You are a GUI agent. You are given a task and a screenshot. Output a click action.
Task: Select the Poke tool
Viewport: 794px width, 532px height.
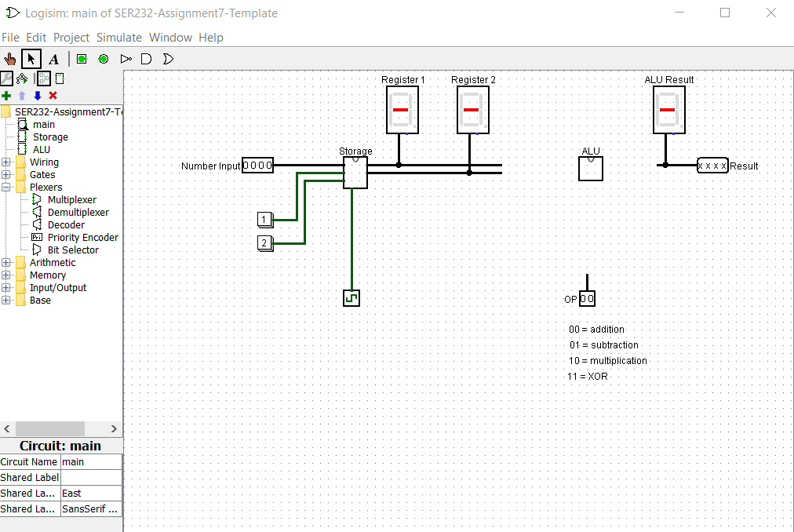[x=9, y=58]
